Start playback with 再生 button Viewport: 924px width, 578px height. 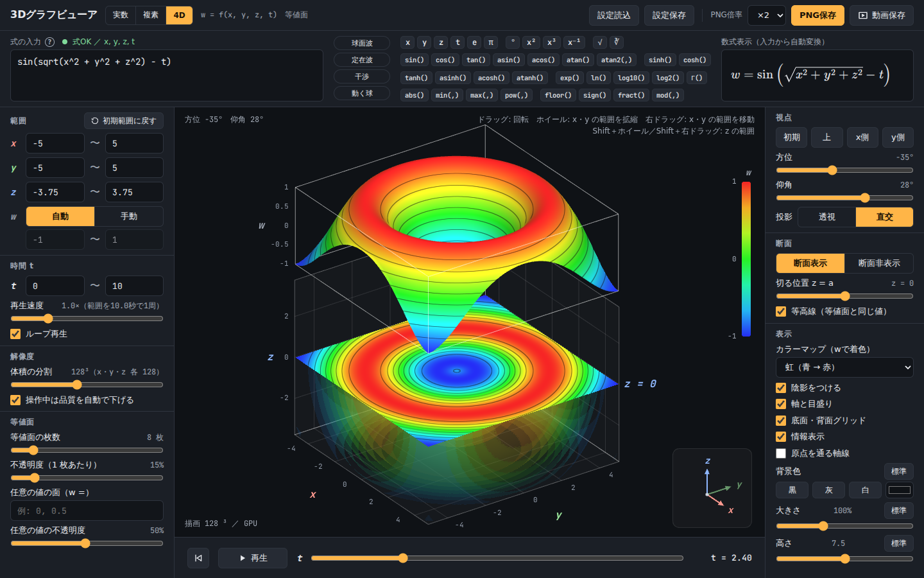(x=253, y=558)
